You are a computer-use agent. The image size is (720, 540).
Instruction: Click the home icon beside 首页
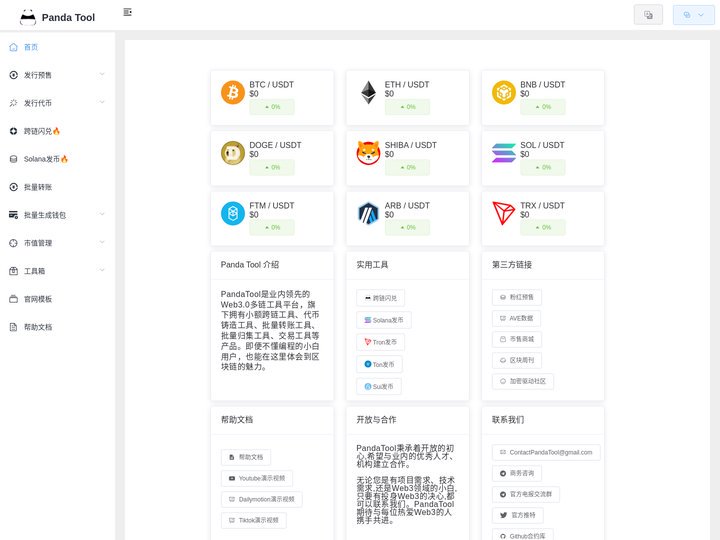pos(13,47)
